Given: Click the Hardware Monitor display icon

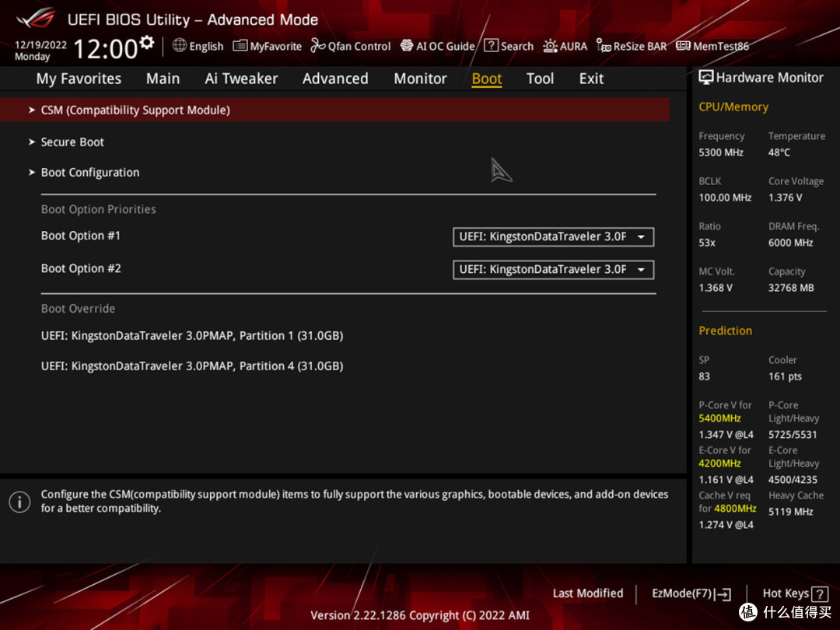Looking at the screenshot, I should pyautogui.click(x=705, y=78).
